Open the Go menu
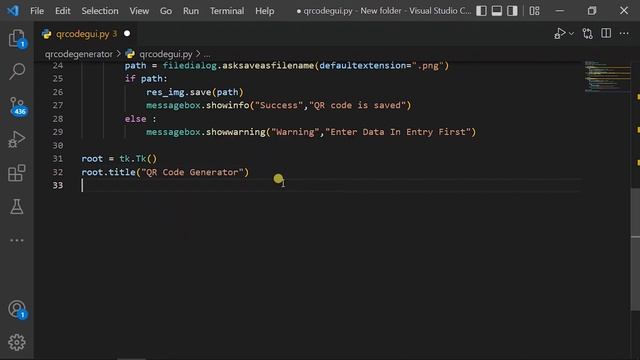640x360 pixels. tap(166, 11)
